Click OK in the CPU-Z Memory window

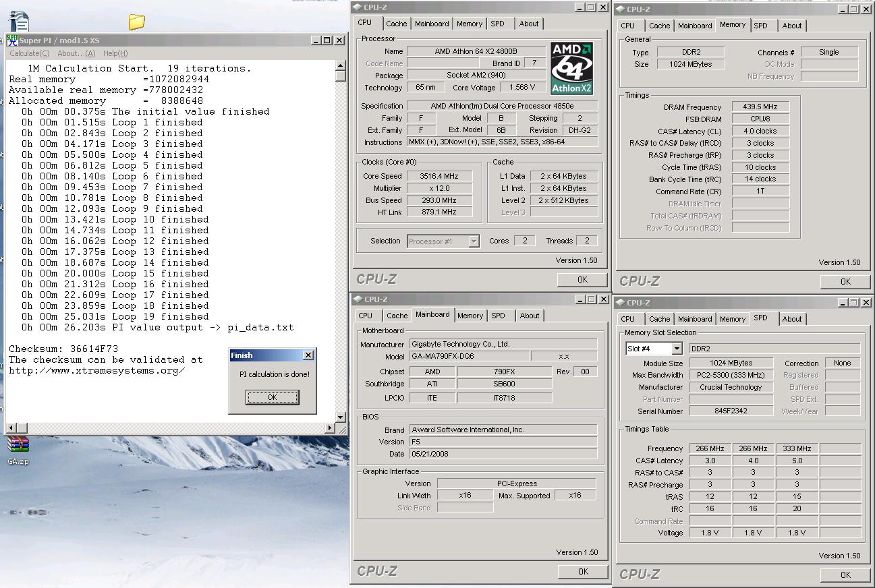pyautogui.click(x=845, y=281)
